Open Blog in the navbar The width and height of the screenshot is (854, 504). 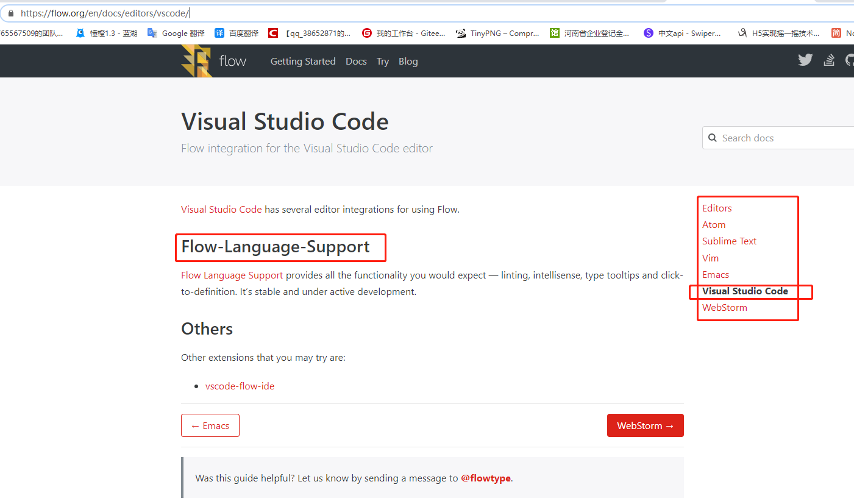point(408,62)
